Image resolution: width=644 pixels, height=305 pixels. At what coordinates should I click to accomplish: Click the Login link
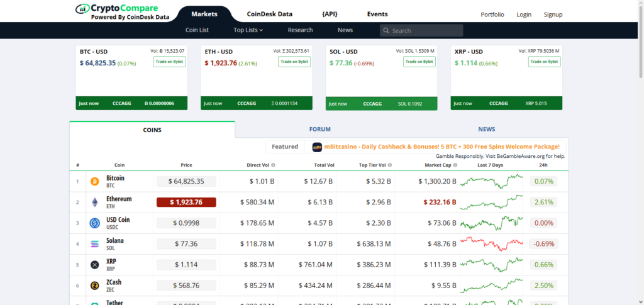pos(524,14)
